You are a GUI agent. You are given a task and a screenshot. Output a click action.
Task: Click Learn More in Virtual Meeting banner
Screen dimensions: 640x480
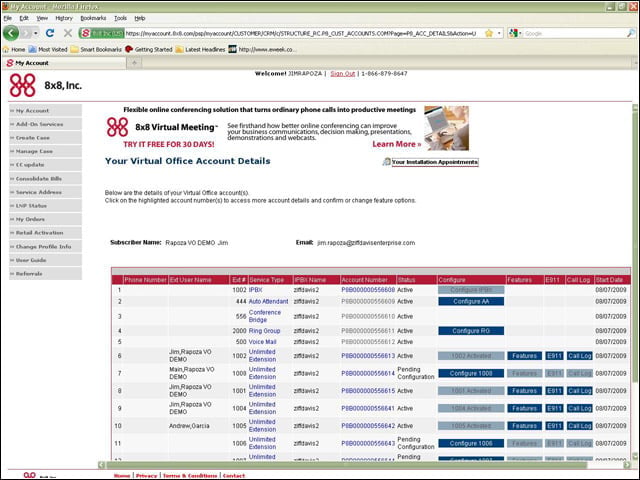[396, 144]
